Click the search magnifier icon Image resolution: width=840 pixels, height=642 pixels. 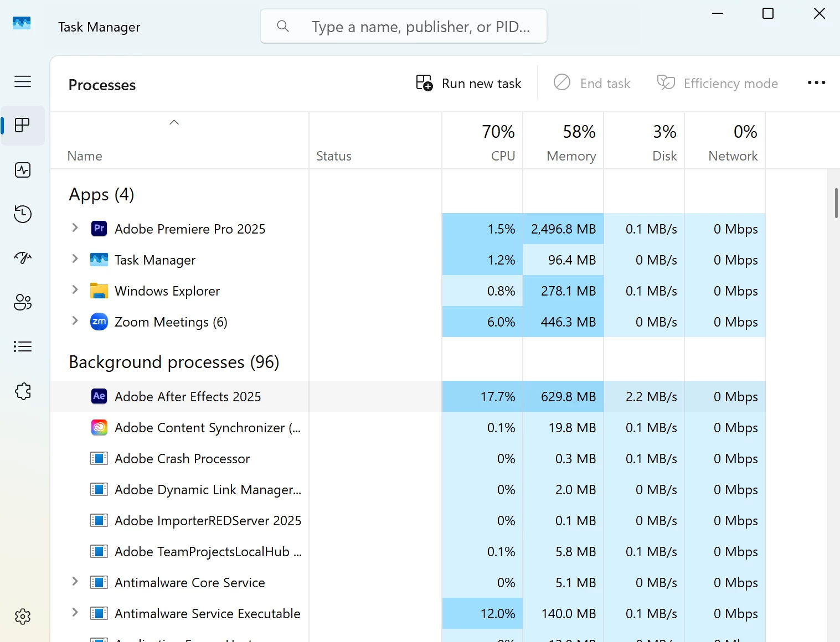[283, 26]
